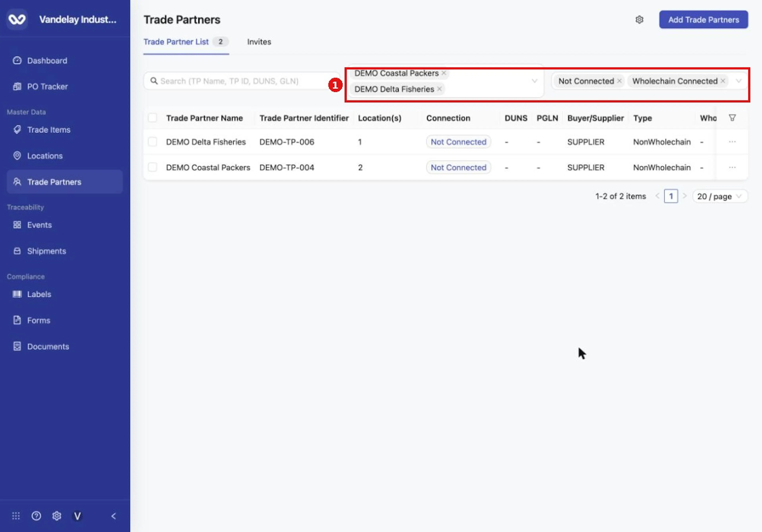Screen dimensions: 762x532
Task: Expand the trade partner name filter dropdown
Action: click(x=534, y=81)
